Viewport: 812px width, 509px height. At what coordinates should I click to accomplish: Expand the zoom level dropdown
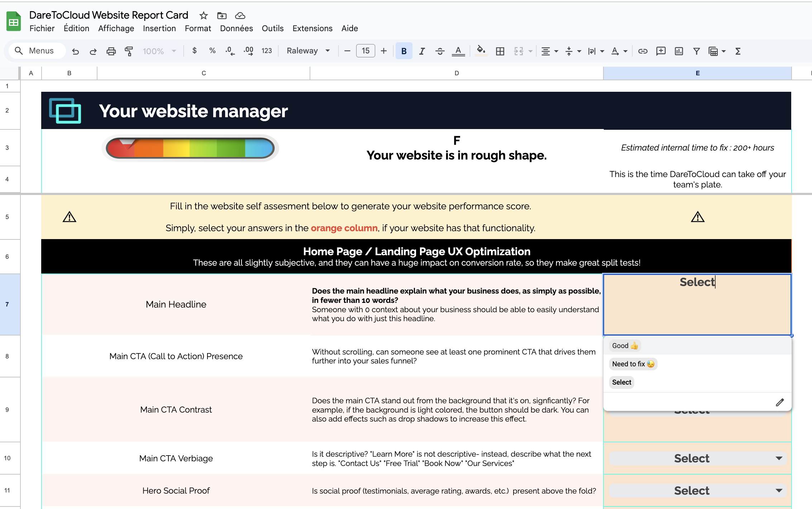coord(174,51)
